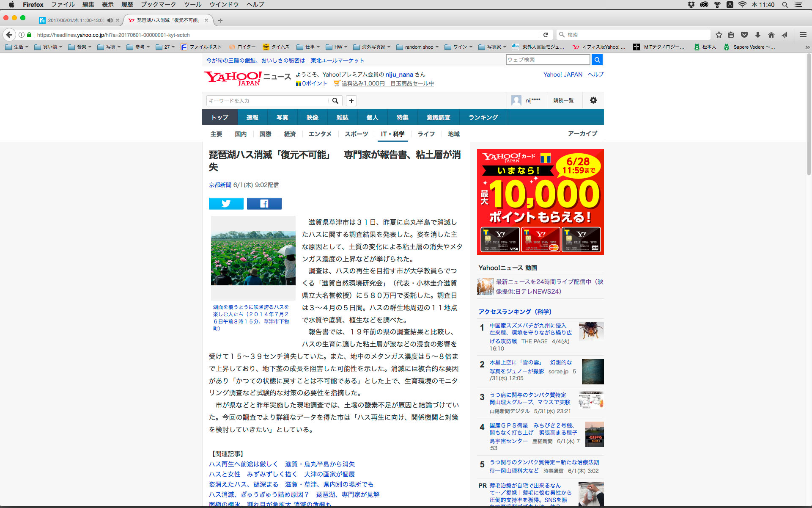Open the Firefox hamburger menu
Viewport: 812px width, 508px height.
pyautogui.click(x=803, y=35)
